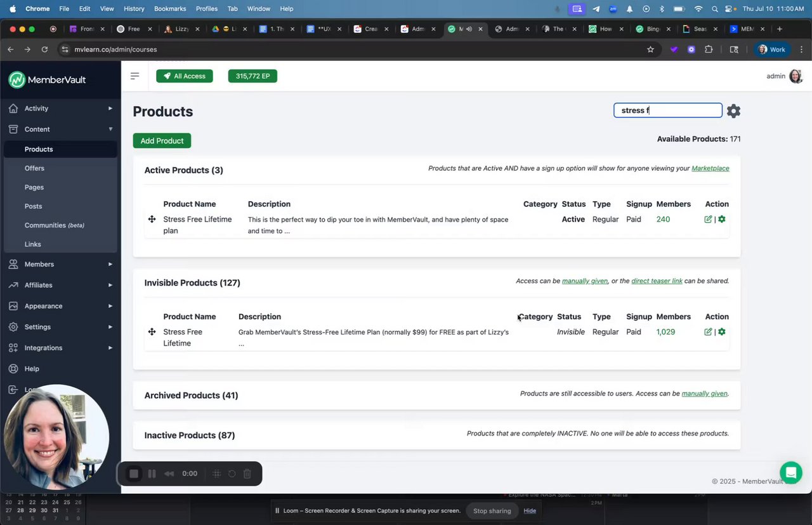Viewport: 812px width, 525px height.
Task: Open the products settings gear icon
Action: (x=733, y=111)
